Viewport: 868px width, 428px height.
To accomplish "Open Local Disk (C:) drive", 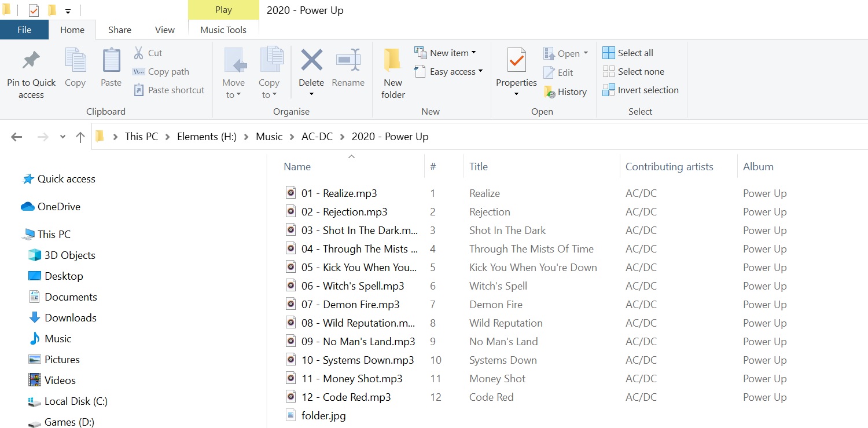I will (68, 401).
